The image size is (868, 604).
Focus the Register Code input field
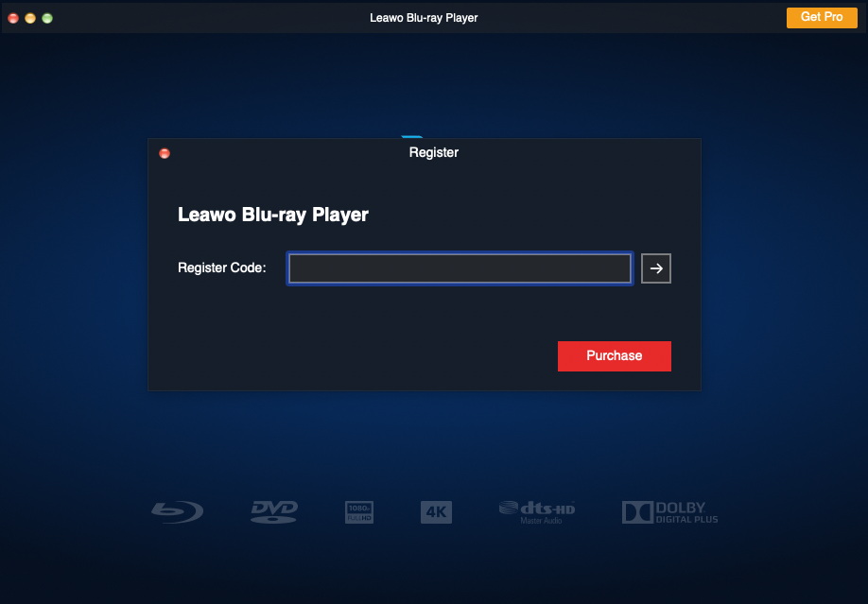tap(460, 268)
